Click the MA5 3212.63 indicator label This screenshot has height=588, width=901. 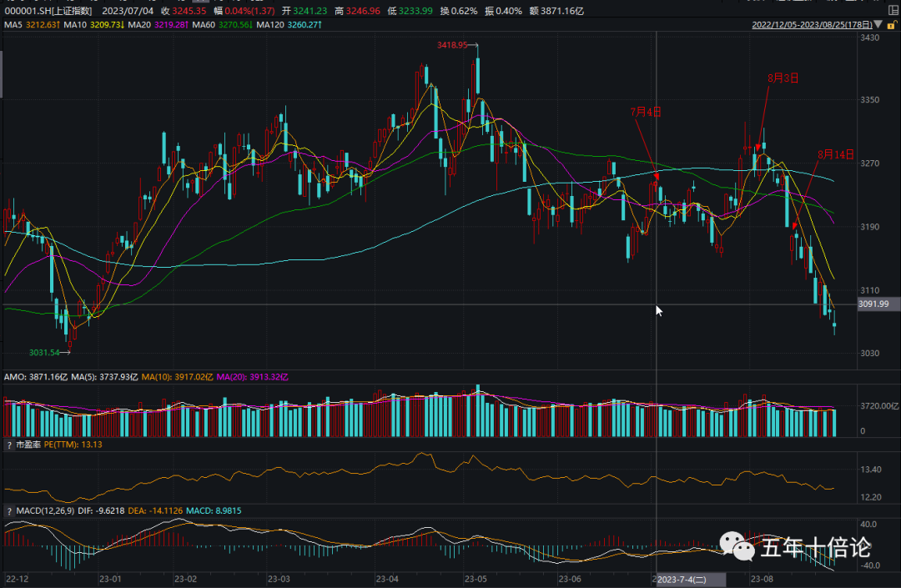[33, 25]
